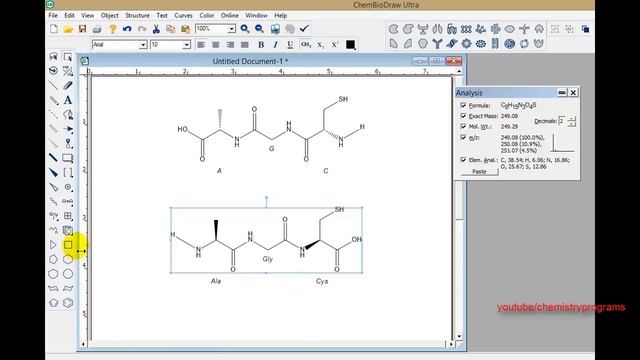The width and height of the screenshot is (640, 360).
Task: Open the File menu
Action: click(x=53, y=15)
